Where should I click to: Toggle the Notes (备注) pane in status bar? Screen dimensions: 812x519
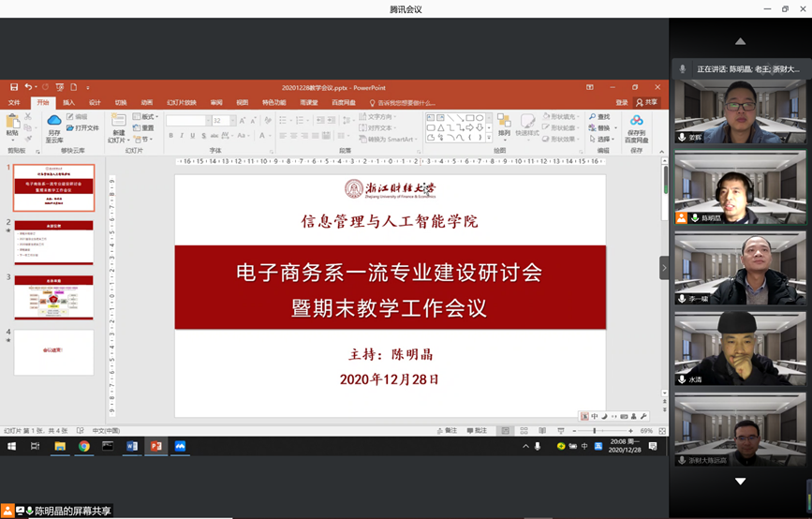[446, 431]
